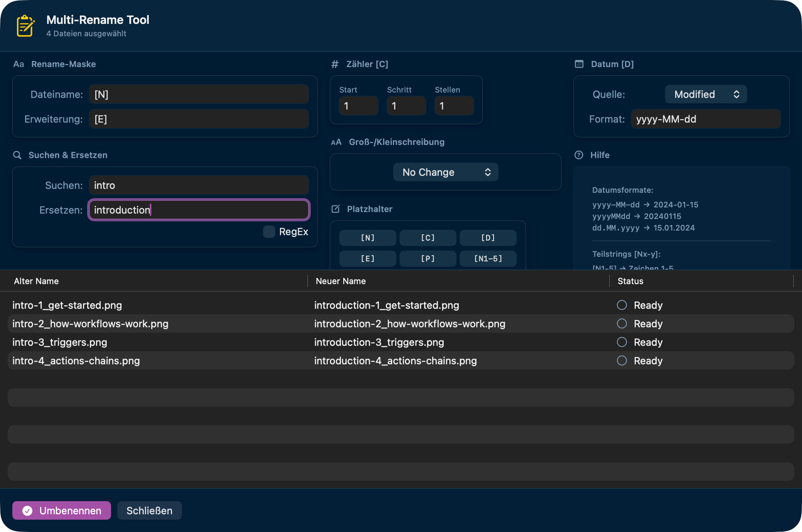802x532 pixels.
Task: Open the Quelle Modified dropdown
Action: pyautogui.click(x=706, y=94)
